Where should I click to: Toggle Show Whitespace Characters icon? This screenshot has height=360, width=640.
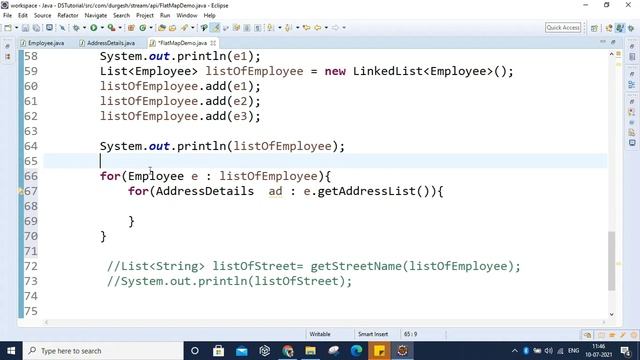[258, 28]
